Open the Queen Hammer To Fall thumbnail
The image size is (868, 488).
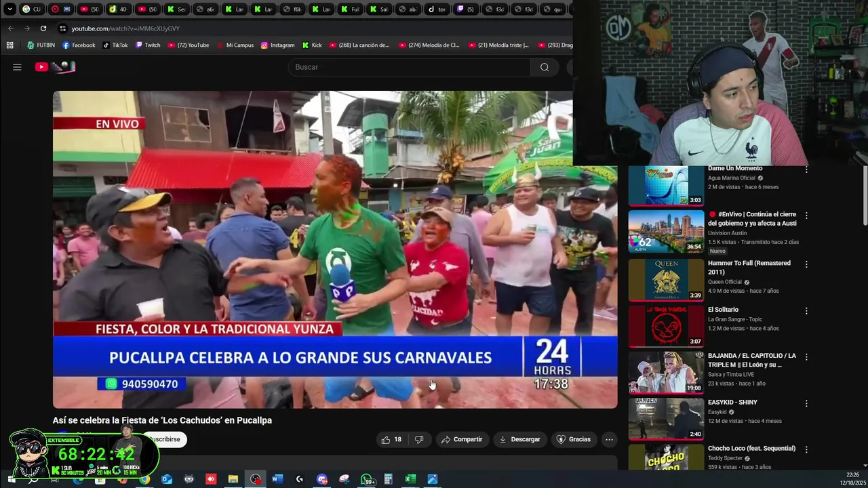[667, 279]
